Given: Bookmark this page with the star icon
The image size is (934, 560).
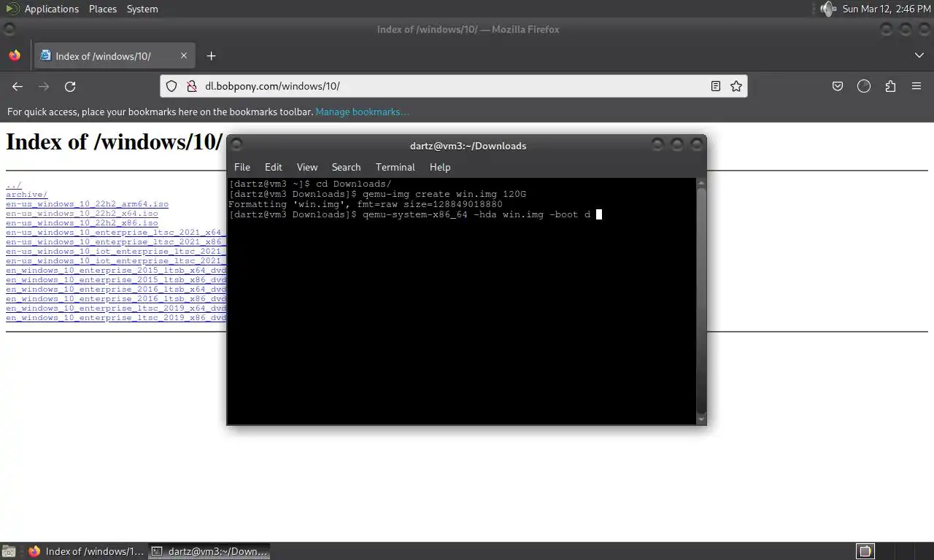Looking at the screenshot, I should [736, 86].
